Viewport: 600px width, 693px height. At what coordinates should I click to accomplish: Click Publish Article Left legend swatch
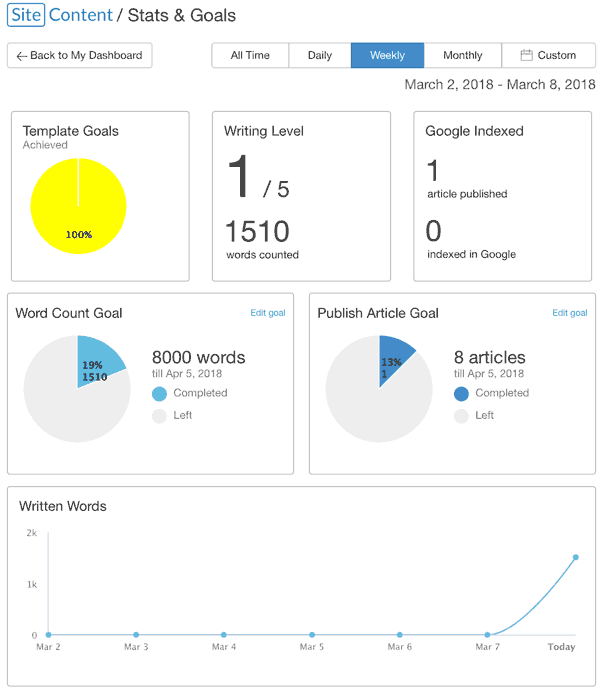tap(461, 416)
